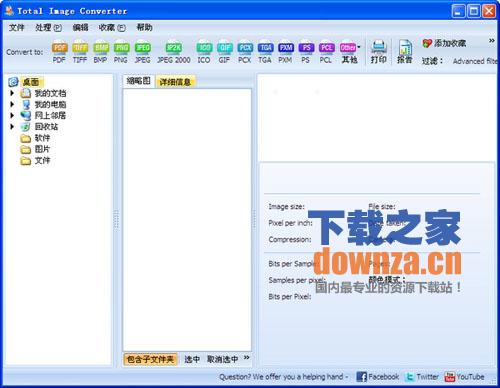
Task: Click the Print (打印) toolbar icon
Action: point(379,52)
